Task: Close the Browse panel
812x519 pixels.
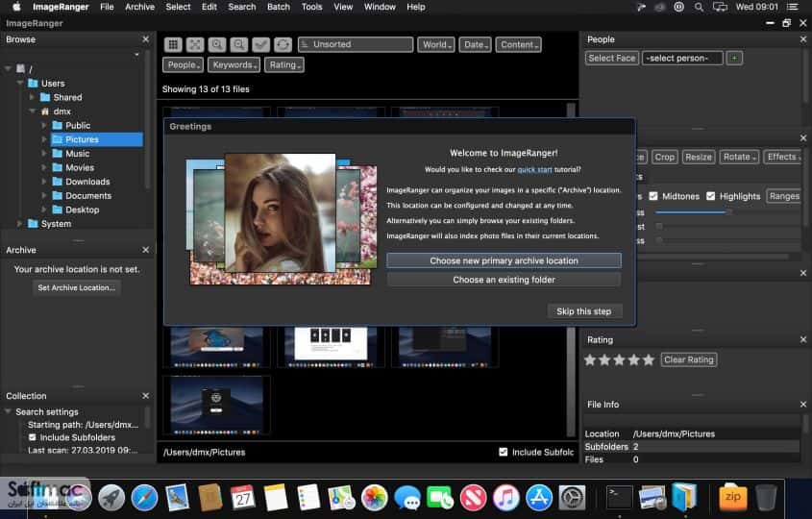Action: click(x=145, y=39)
